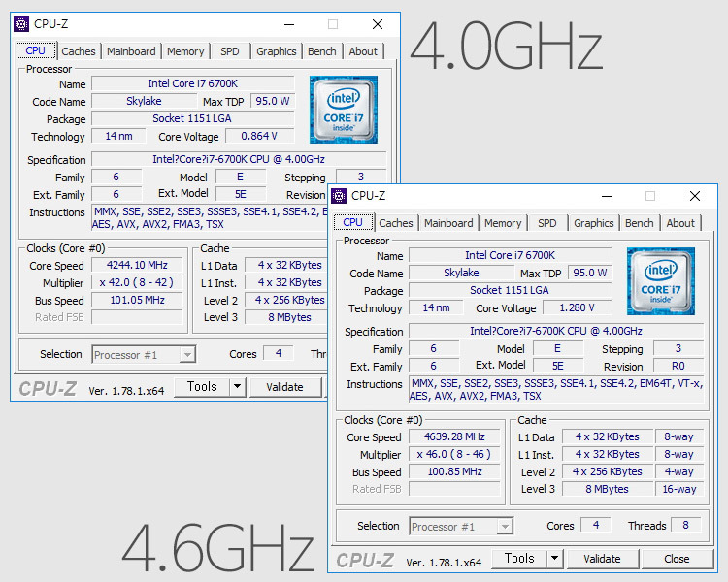
Task: Click Bus Speed value 100.85 MHz
Action: (x=454, y=471)
